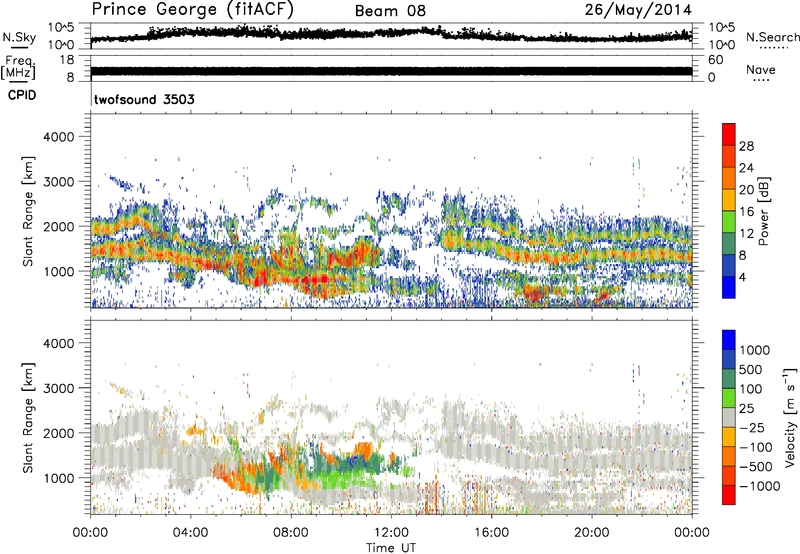Click '2000' on the velocity panel range axis

[x=59, y=433]
